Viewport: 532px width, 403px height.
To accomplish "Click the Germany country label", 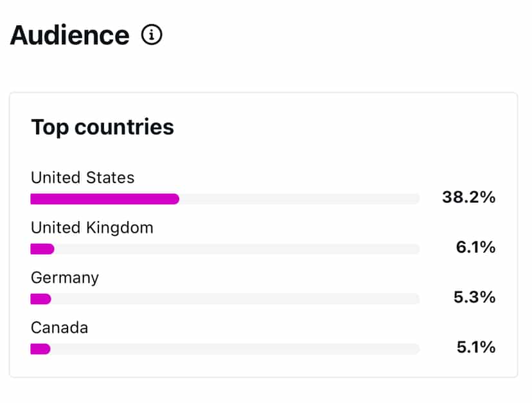I will coord(65,278).
